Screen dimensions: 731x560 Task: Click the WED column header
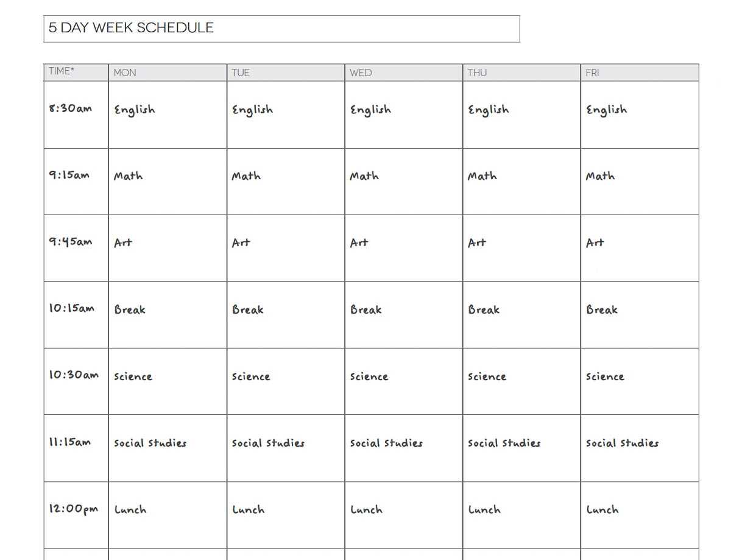403,73
